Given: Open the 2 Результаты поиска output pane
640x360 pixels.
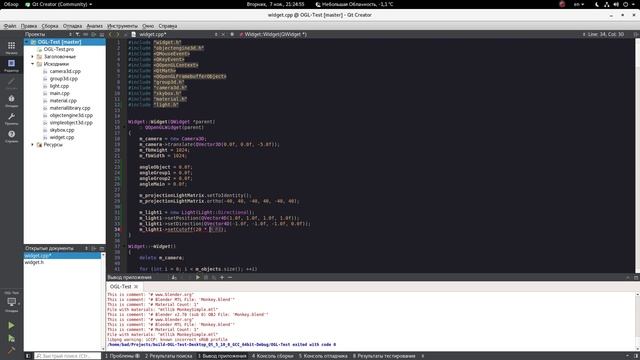Looking at the screenshot, I should click(x=169, y=356).
